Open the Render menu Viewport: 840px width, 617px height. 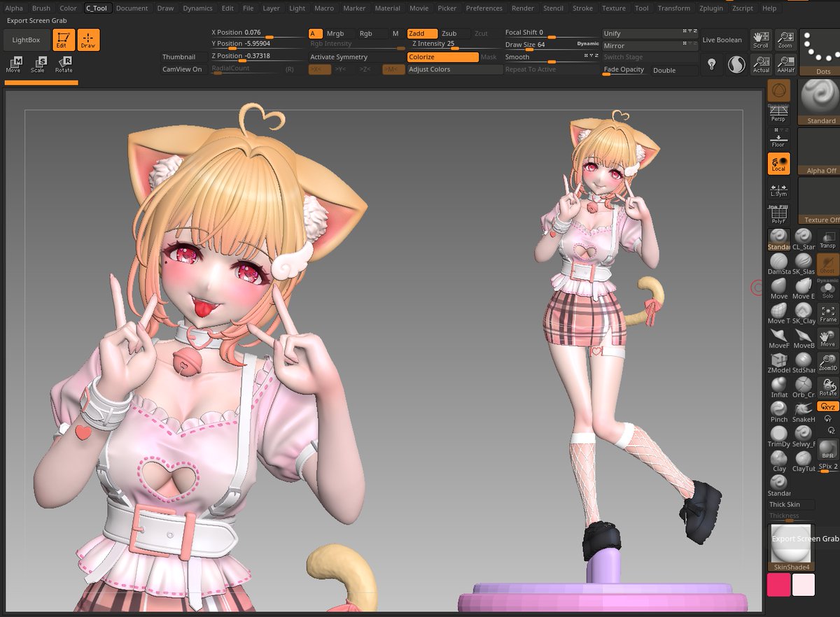point(522,8)
